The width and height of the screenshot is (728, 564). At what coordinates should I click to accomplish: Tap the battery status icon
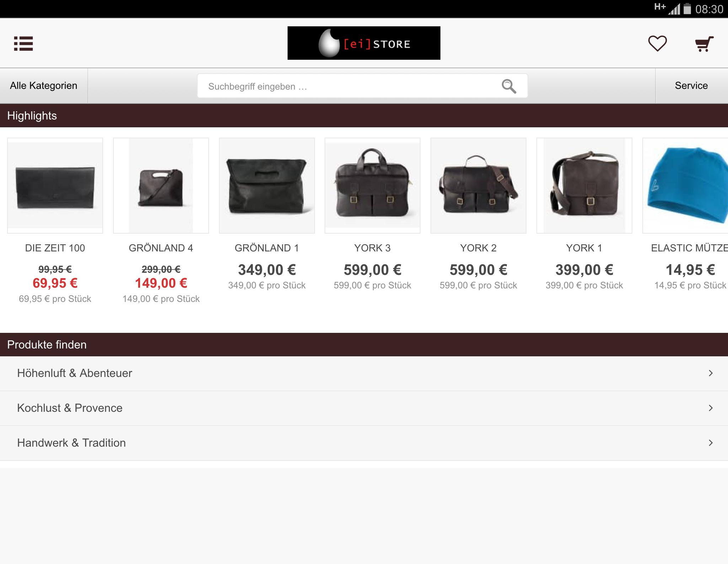pos(687,9)
